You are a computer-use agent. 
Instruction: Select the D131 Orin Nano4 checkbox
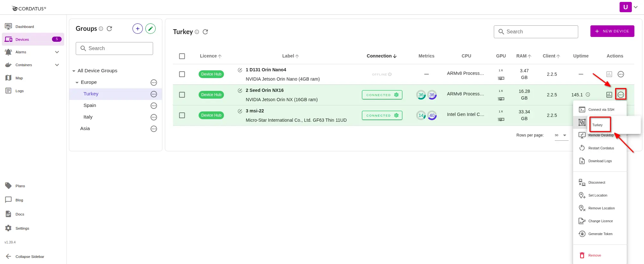(x=182, y=74)
